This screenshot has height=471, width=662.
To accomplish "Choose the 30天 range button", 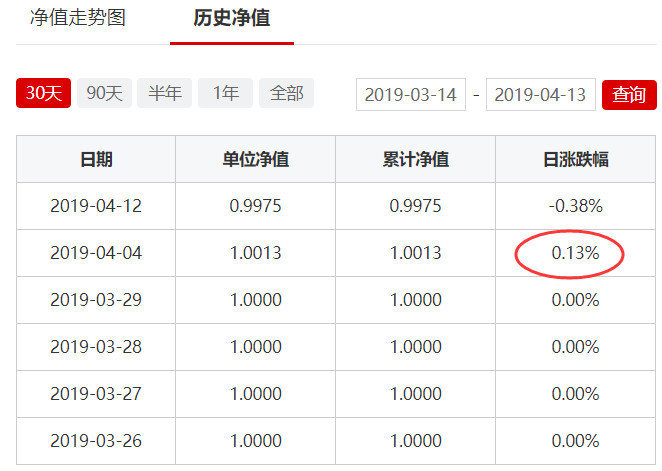I will pos(43,93).
